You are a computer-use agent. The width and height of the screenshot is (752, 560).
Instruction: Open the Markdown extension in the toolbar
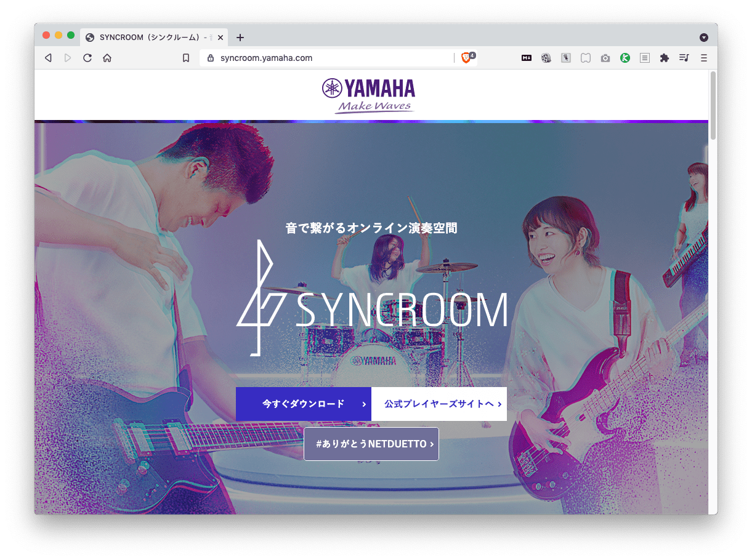tap(526, 57)
